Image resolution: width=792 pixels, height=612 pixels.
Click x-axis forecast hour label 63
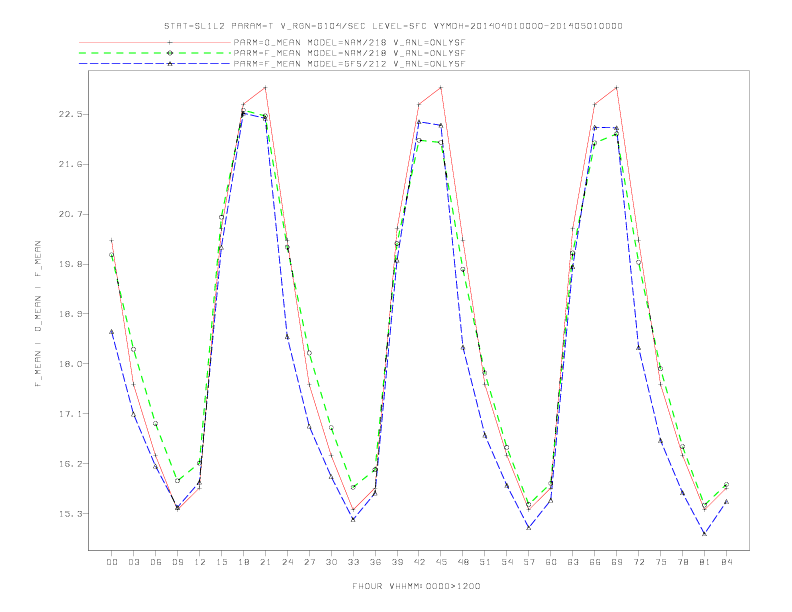click(x=573, y=562)
